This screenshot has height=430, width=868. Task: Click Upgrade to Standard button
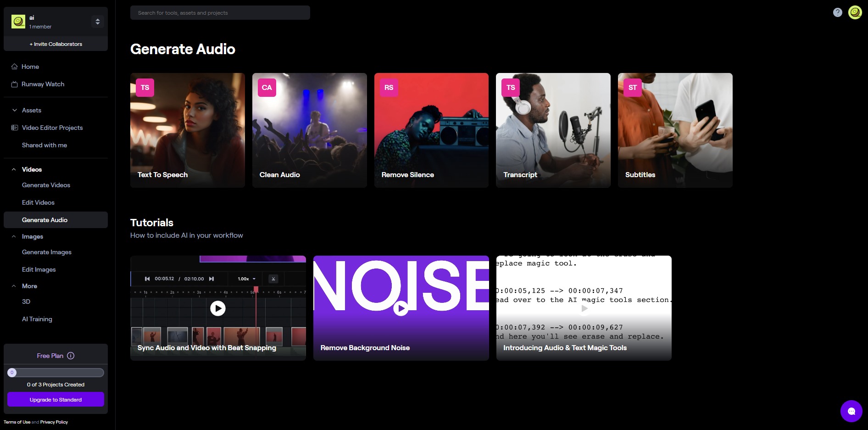pyautogui.click(x=56, y=400)
